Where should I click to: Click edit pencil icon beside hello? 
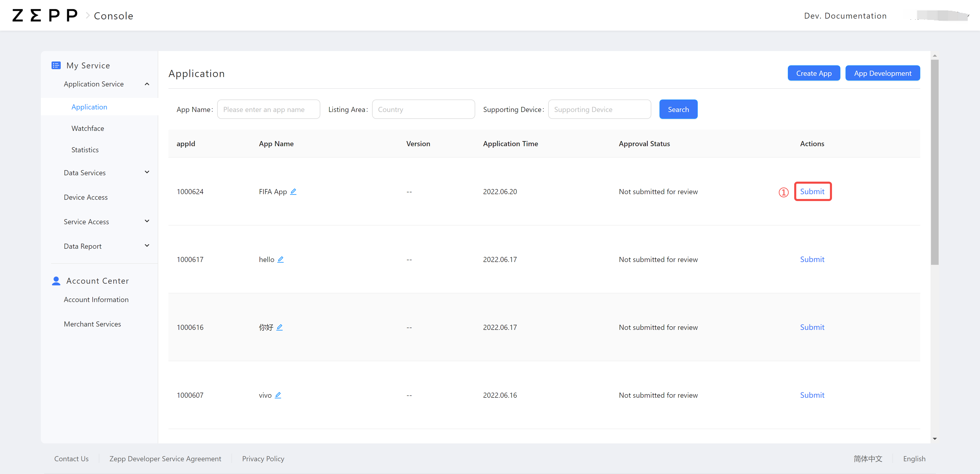coord(280,259)
